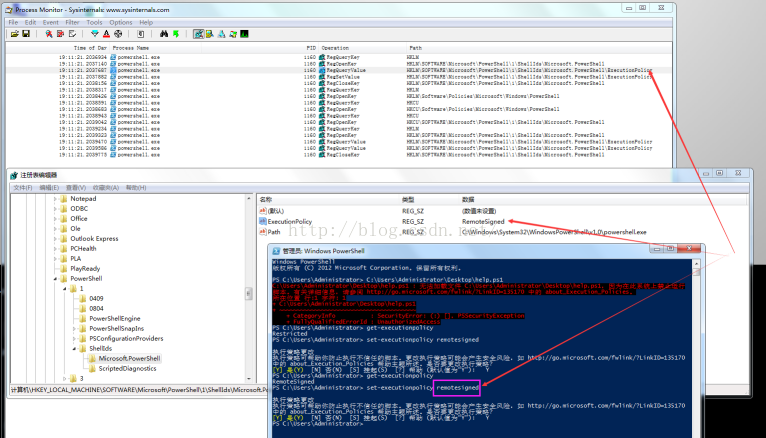Viewport: 766px width, 438px height.
Task: Click the Registry Editor title bar icon
Action: click(14, 175)
